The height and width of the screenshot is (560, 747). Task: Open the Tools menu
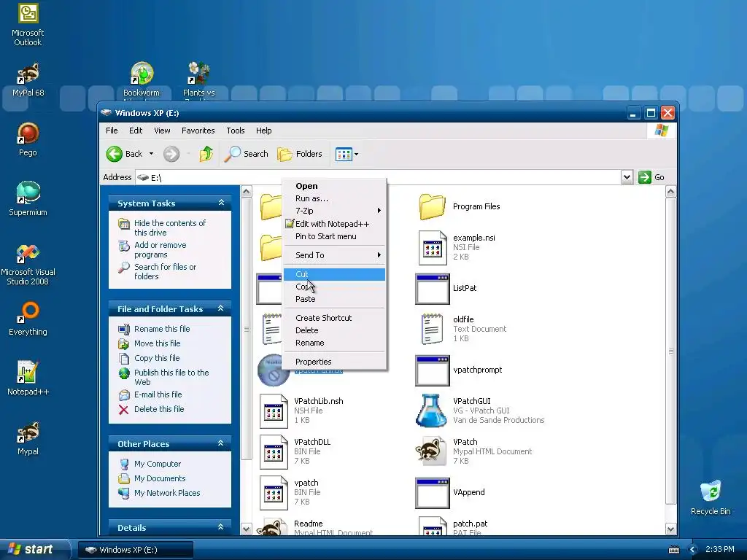pyautogui.click(x=236, y=131)
